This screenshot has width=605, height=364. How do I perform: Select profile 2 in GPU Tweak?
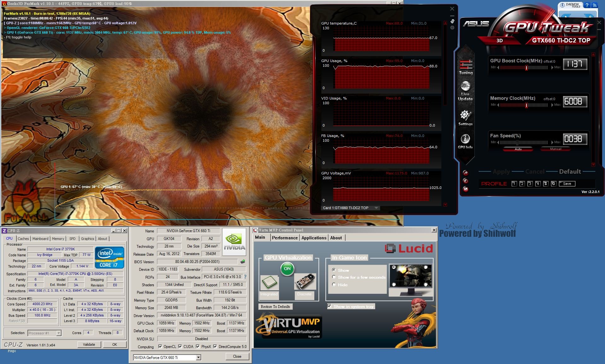tap(522, 184)
